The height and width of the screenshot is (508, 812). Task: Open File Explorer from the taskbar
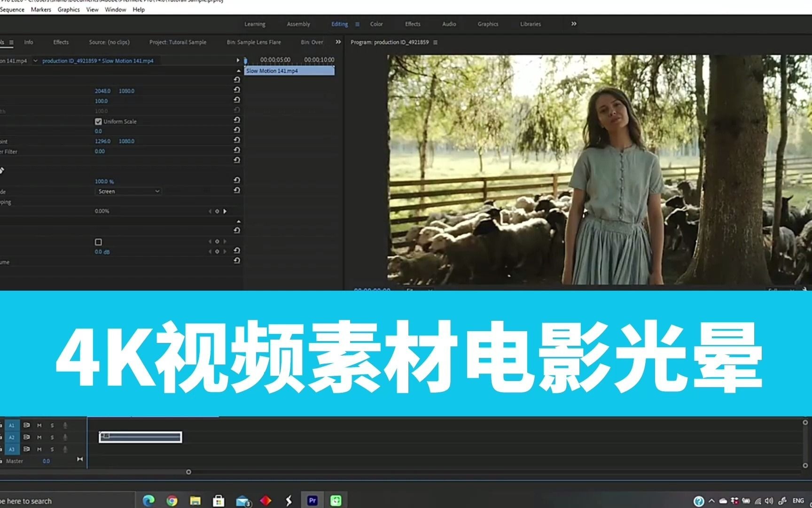[x=195, y=500]
